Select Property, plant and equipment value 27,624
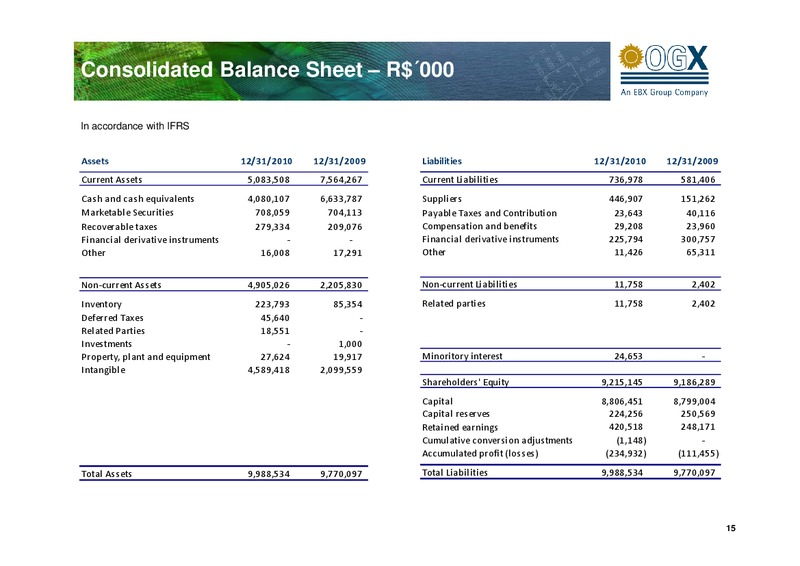The image size is (800, 566). pyautogui.click(x=275, y=357)
